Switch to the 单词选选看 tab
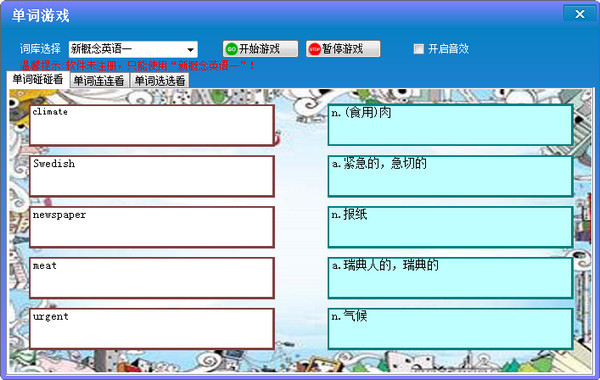 pyautogui.click(x=160, y=81)
